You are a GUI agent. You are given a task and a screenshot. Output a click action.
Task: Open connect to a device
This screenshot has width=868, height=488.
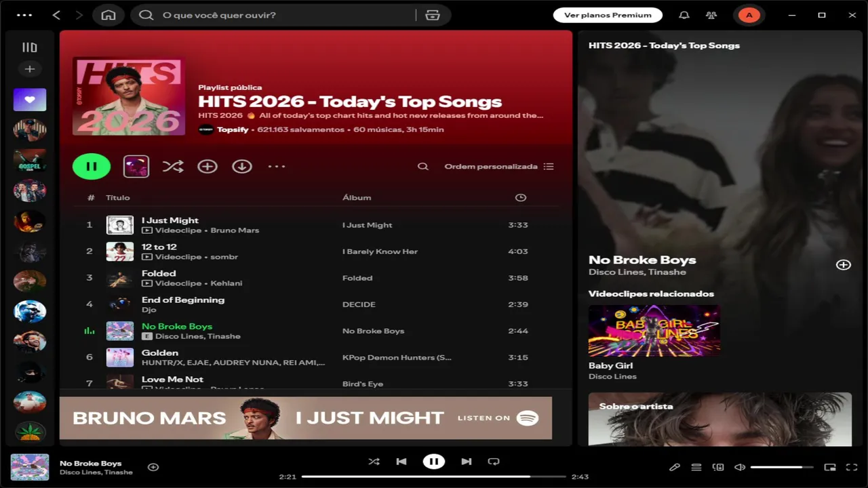718,467
